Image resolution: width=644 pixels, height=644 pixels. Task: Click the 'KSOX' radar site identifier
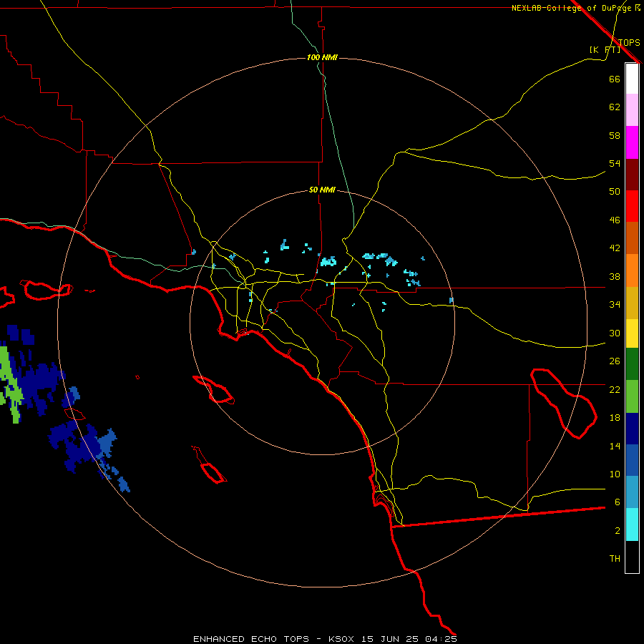tap(341, 639)
